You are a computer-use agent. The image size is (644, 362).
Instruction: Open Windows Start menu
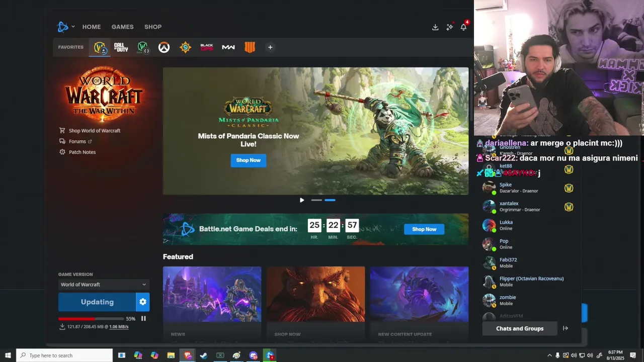8,355
